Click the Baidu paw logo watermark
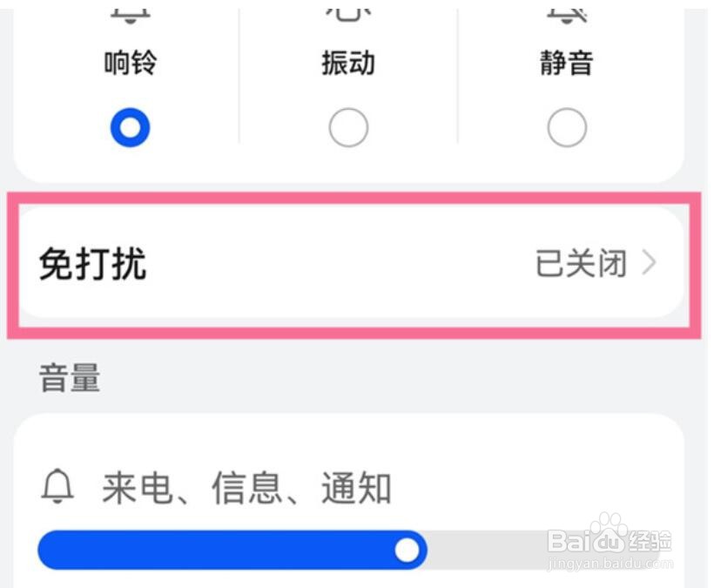This screenshot has width=714, height=588. click(610, 528)
